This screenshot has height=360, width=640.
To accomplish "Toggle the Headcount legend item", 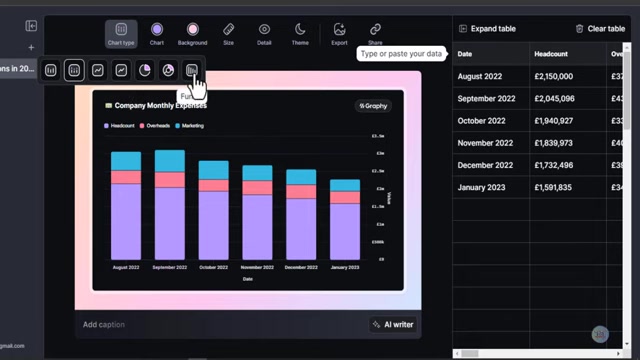I will pyautogui.click(x=119, y=126).
